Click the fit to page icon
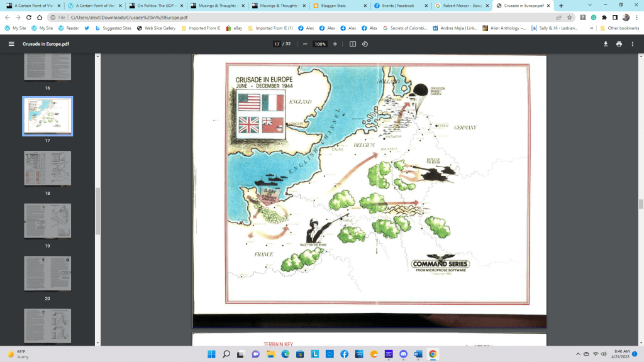Viewport: 644px width, 362px height. [x=353, y=44]
